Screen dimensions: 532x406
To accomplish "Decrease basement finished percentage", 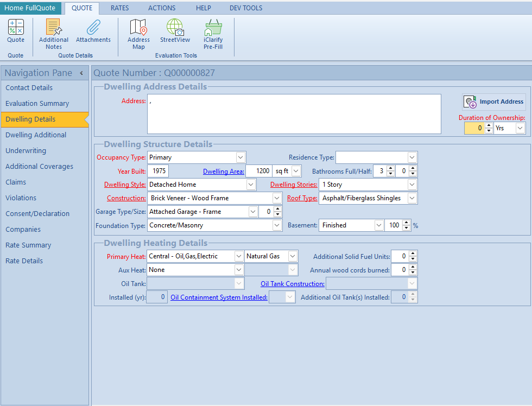I will point(406,228).
